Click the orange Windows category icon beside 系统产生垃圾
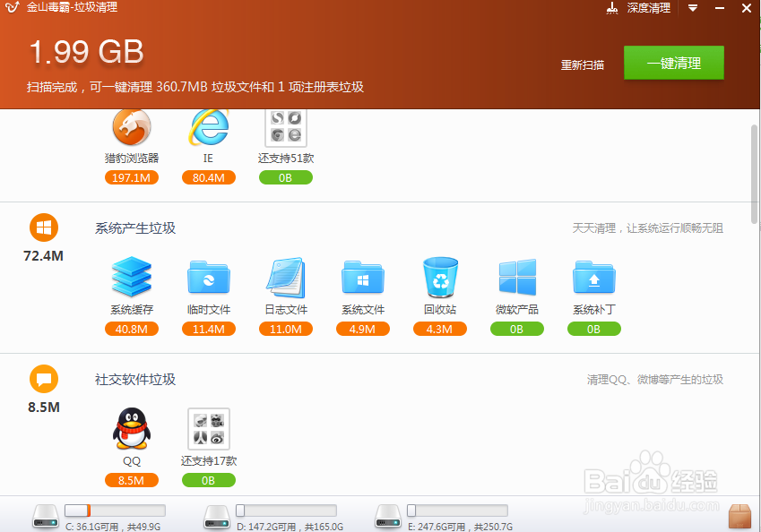Image resolution: width=761 pixels, height=532 pixels. tap(44, 227)
